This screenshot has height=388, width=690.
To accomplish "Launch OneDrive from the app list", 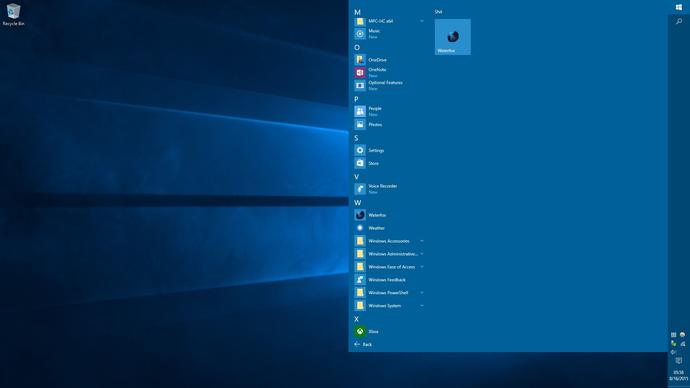I will point(389,59).
